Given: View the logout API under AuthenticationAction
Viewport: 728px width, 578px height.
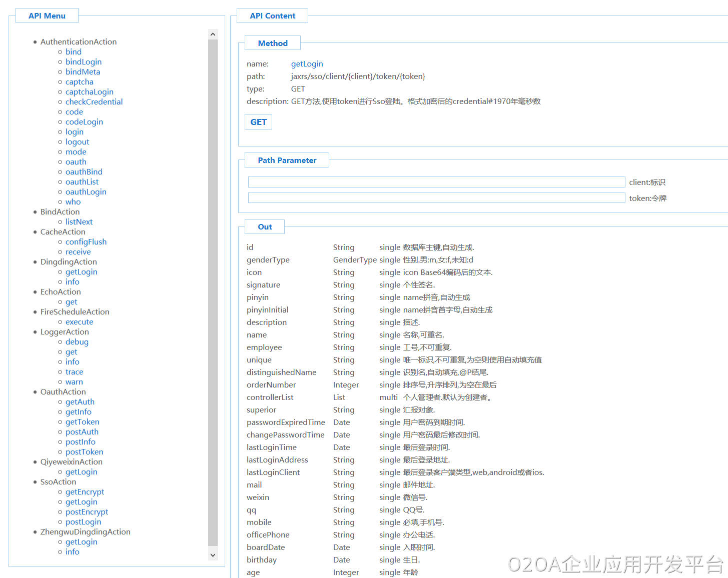Looking at the screenshot, I should [77, 141].
